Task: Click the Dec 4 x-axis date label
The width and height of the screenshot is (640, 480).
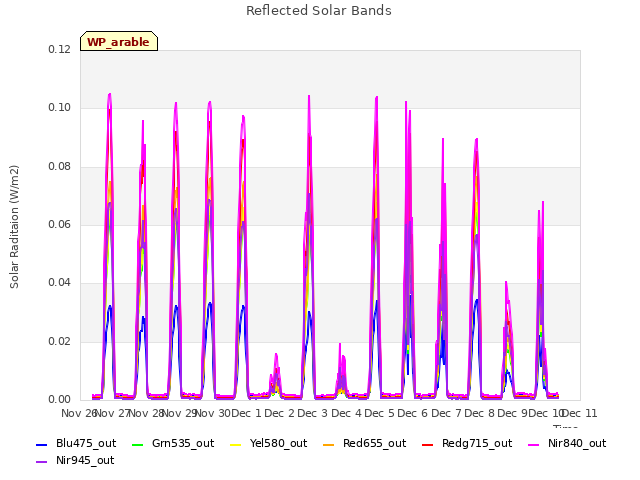Action: click(x=347, y=413)
